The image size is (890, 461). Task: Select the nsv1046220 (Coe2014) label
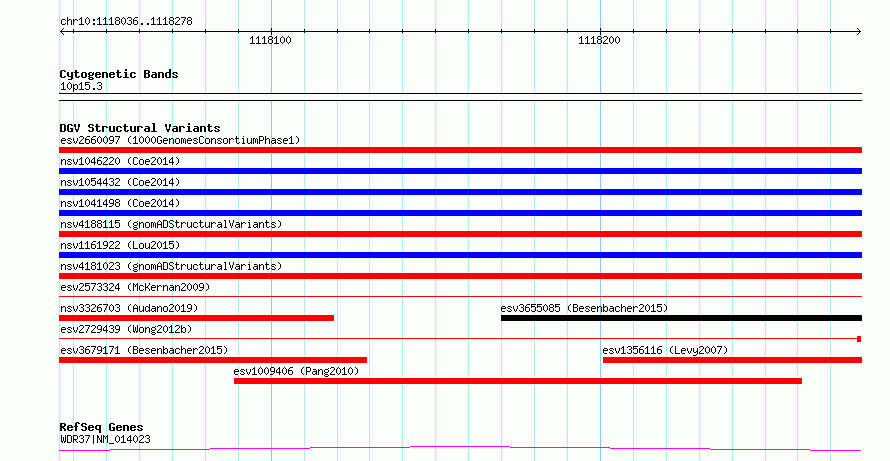point(120,161)
